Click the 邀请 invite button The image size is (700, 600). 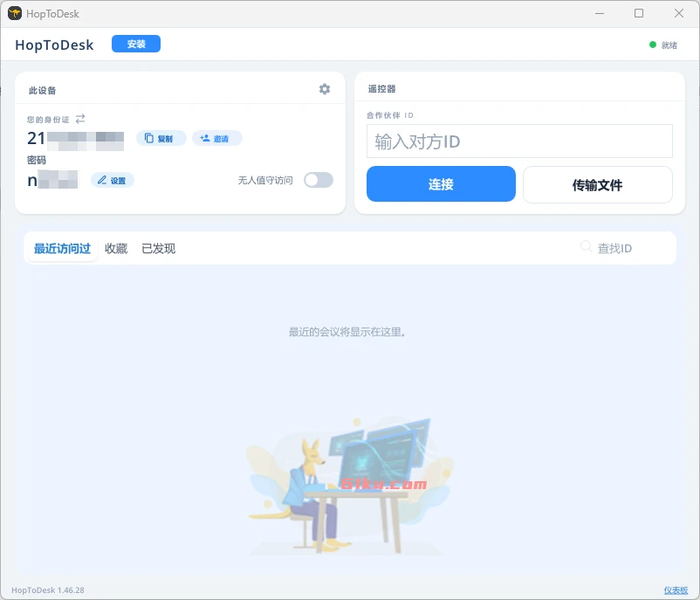[x=217, y=139]
